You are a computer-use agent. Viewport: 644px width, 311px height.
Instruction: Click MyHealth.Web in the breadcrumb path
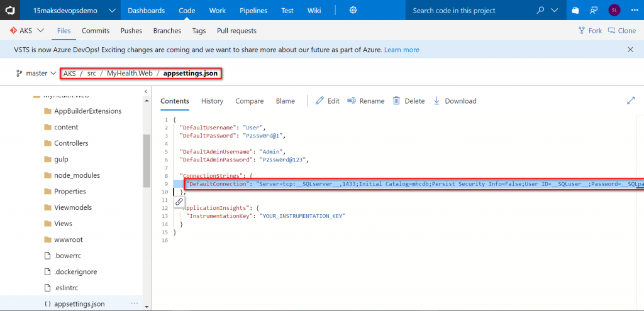[x=130, y=74]
